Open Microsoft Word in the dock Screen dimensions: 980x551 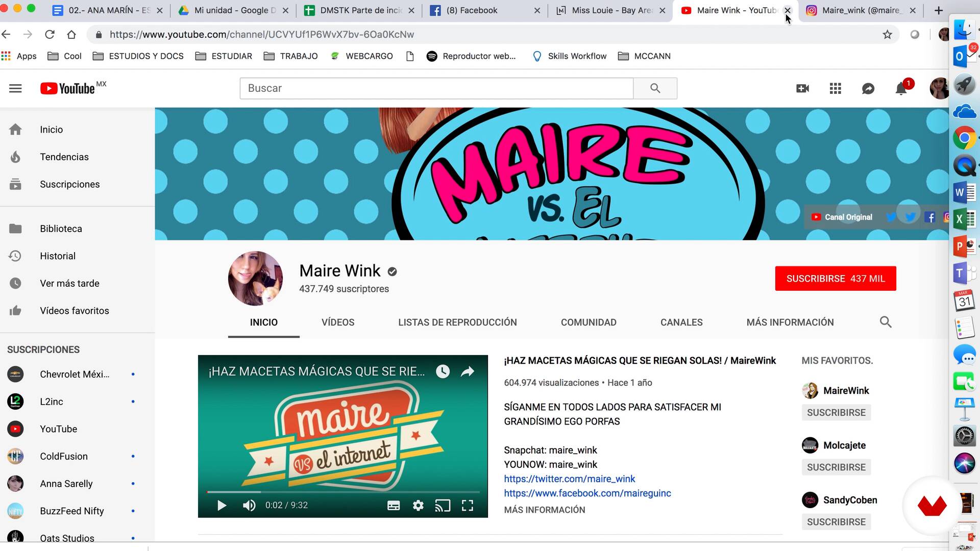[x=964, y=193]
